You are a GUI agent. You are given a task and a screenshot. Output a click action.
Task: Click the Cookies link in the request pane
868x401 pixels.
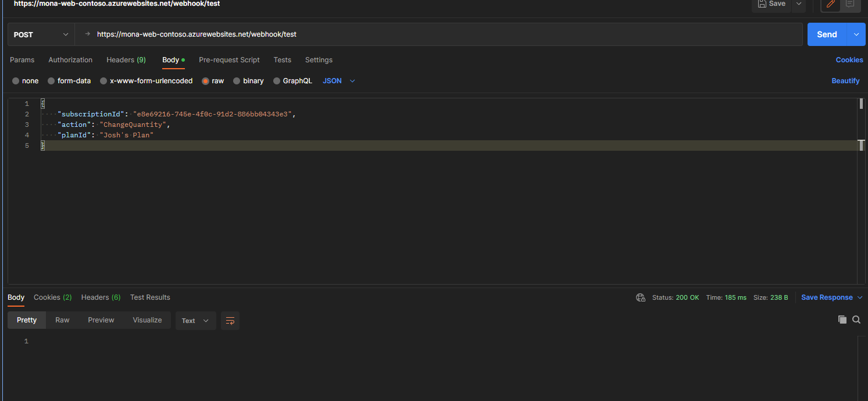click(x=849, y=59)
